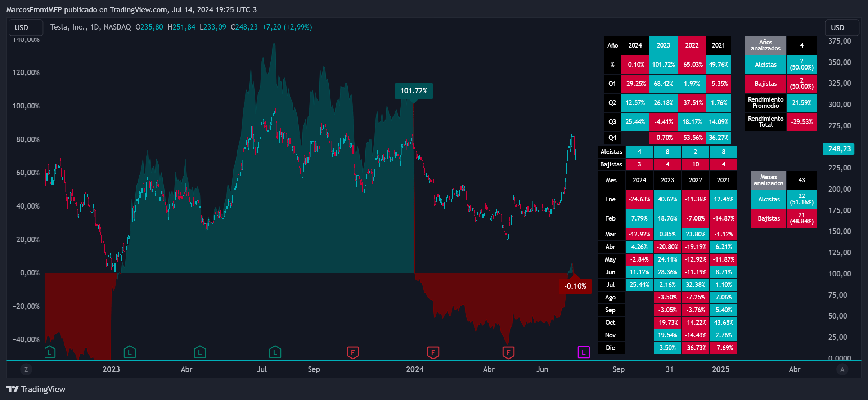Click the Feb -14.87% cell

[724, 218]
